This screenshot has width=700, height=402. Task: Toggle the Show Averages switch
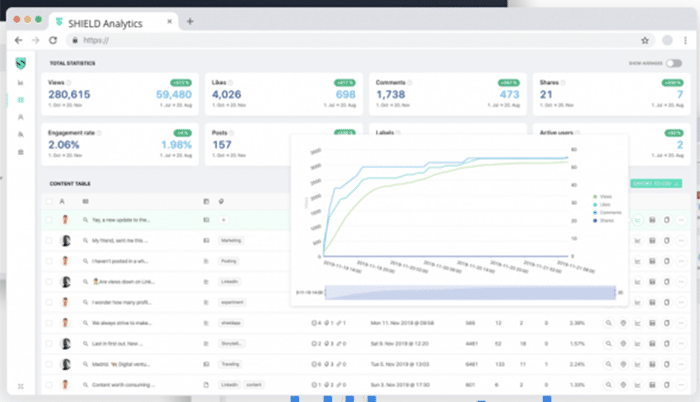(673, 62)
